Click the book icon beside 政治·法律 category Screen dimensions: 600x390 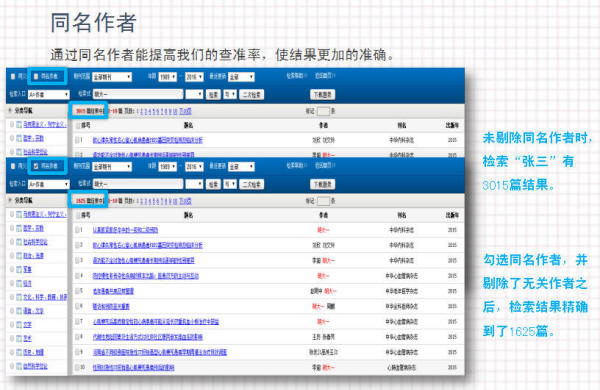coord(19,256)
